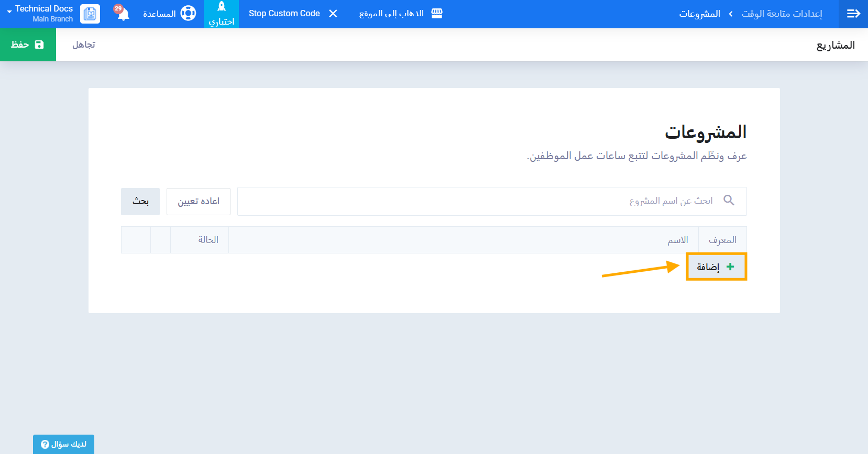This screenshot has width=868, height=454.
Task: Click the الاسم column header
Action: (x=677, y=240)
